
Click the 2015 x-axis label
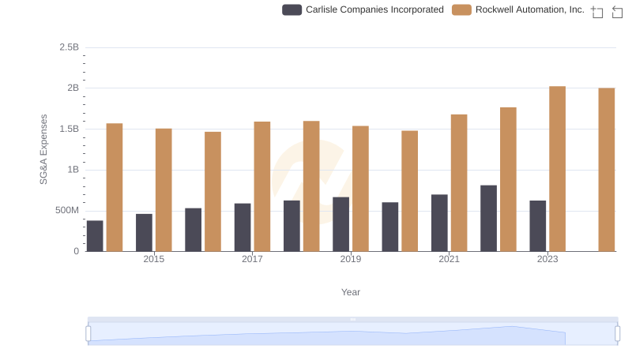[x=153, y=259]
